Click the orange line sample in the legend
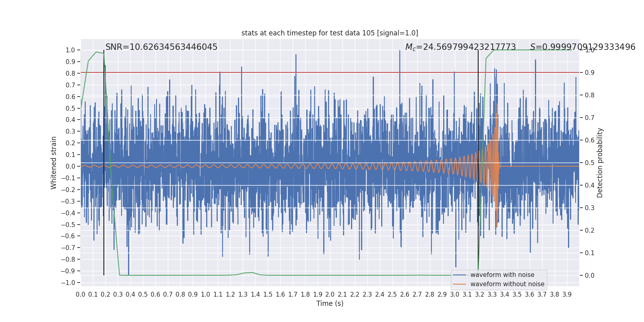Viewport: 644px width, 322px height. (460, 284)
